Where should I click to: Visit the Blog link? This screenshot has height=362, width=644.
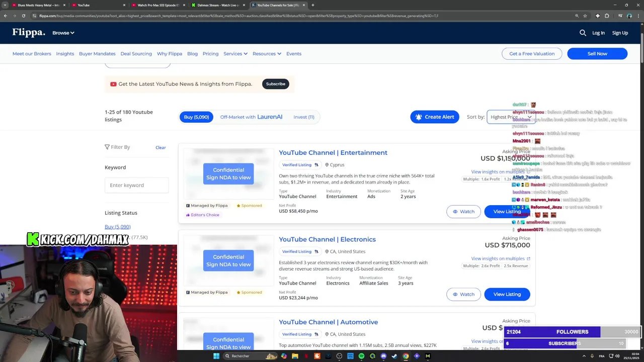(x=192, y=54)
